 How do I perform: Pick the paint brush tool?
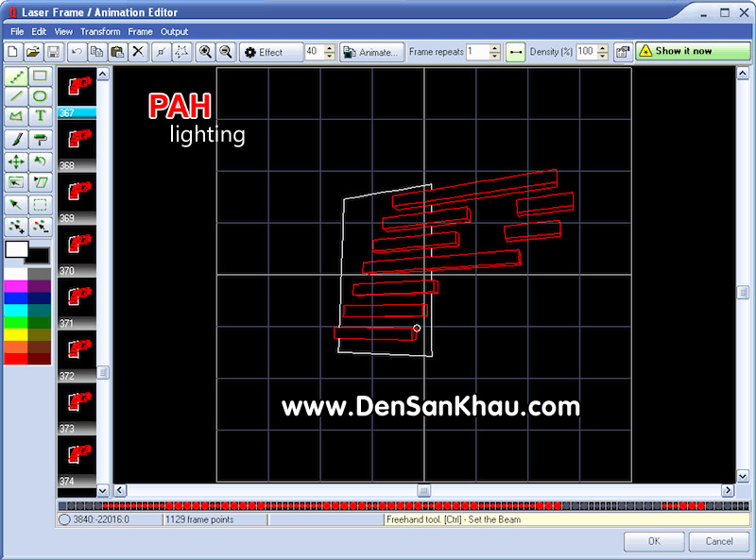coord(16,141)
